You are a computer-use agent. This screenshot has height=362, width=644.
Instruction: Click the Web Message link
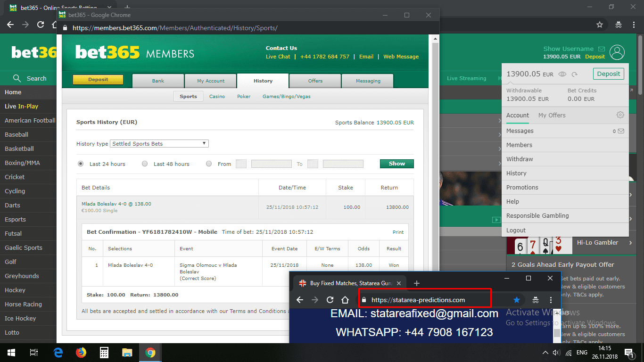point(401,57)
